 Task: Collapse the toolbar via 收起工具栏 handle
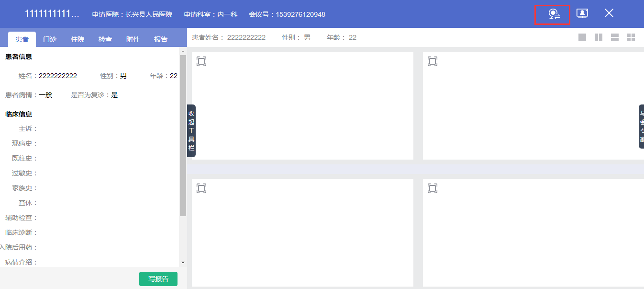coord(191,131)
